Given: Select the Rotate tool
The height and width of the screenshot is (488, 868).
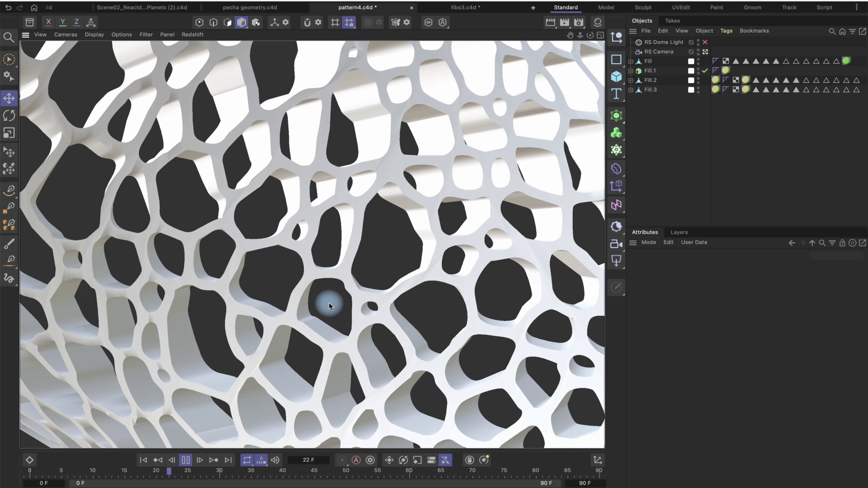Looking at the screenshot, I should click(x=9, y=116).
